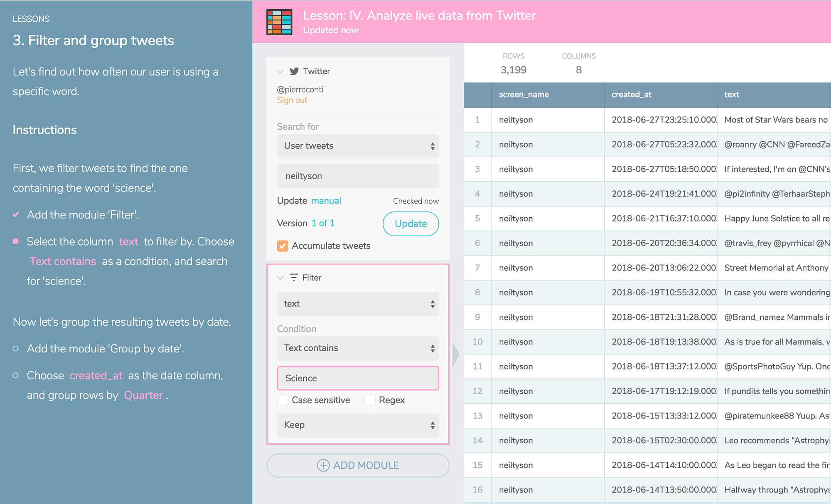The height and width of the screenshot is (504, 831).
Task: Click the Filter module funnel icon
Action: (x=294, y=278)
